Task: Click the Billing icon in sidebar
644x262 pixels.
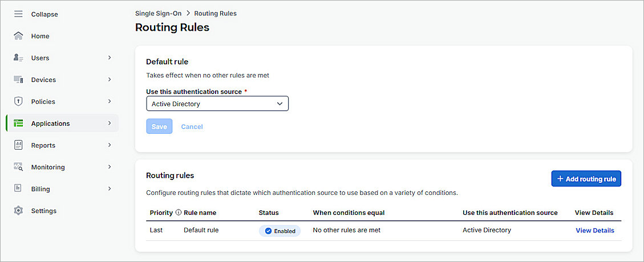Action: tap(18, 189)
